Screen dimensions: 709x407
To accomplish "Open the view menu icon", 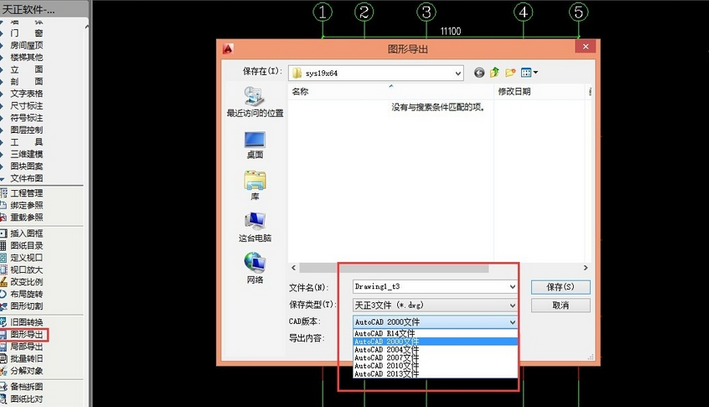I will click(529, 72).
